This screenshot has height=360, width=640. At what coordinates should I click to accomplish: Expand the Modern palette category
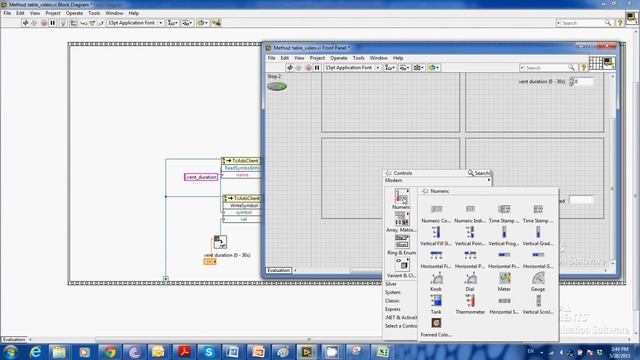(437, 180)
